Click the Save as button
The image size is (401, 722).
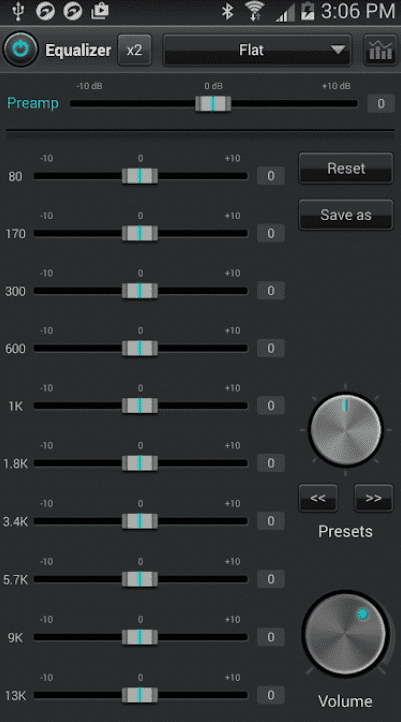pos(346,215)
